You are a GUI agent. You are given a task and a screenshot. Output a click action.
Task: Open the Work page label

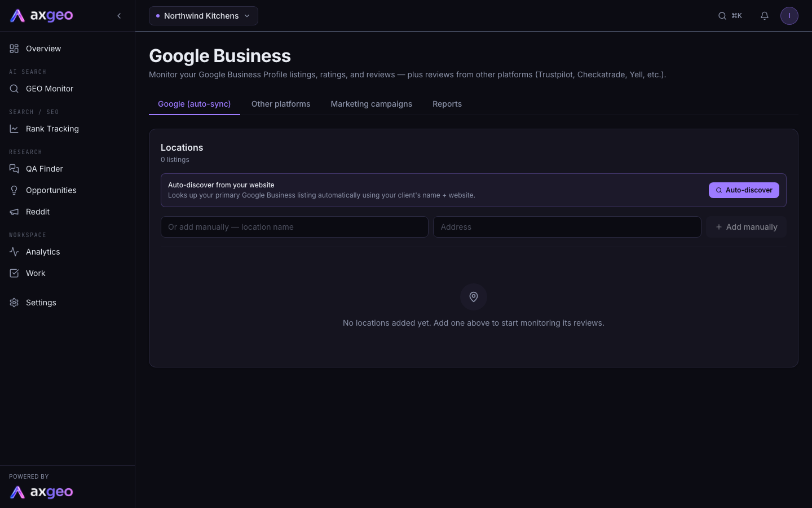(x=36, y=273)
